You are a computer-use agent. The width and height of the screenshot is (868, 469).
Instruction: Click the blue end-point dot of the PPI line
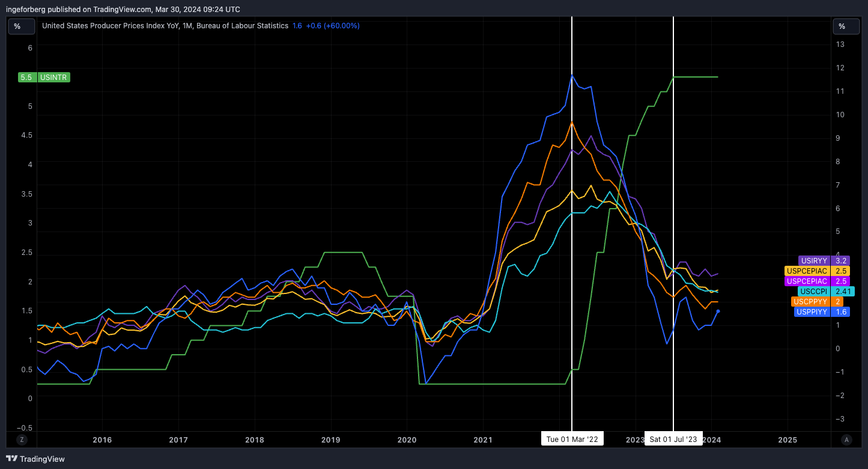pyautogui.click(x=718, y=311)
